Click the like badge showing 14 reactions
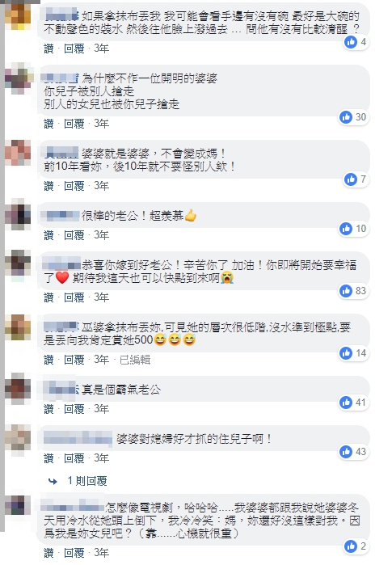The height and width of the screenshot is (565, 392). 354,353
